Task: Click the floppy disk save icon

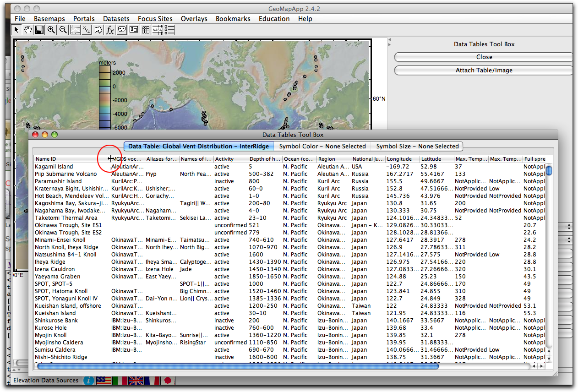Action: [x=39, y=30]
